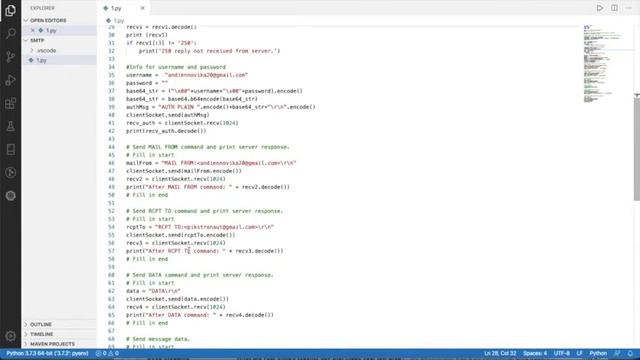
Task: Open the Source Control view
Action: (x=11, y=56)
